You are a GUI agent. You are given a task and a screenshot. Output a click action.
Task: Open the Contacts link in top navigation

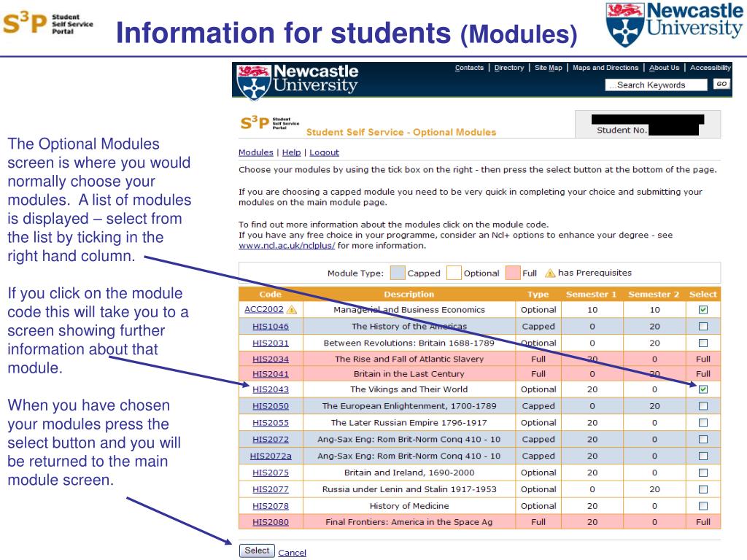pyautogui.click(x=469, y=68)
